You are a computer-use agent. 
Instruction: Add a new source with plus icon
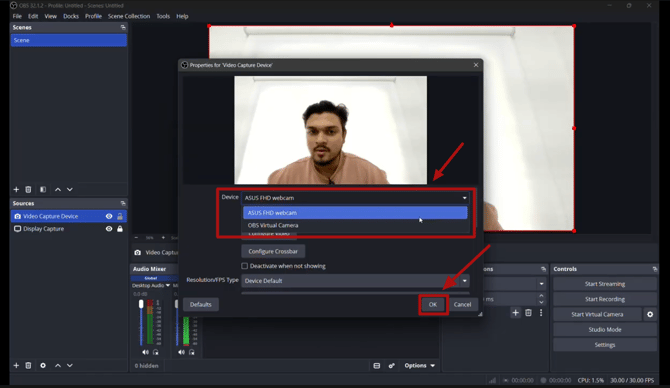tap(16, 365)
